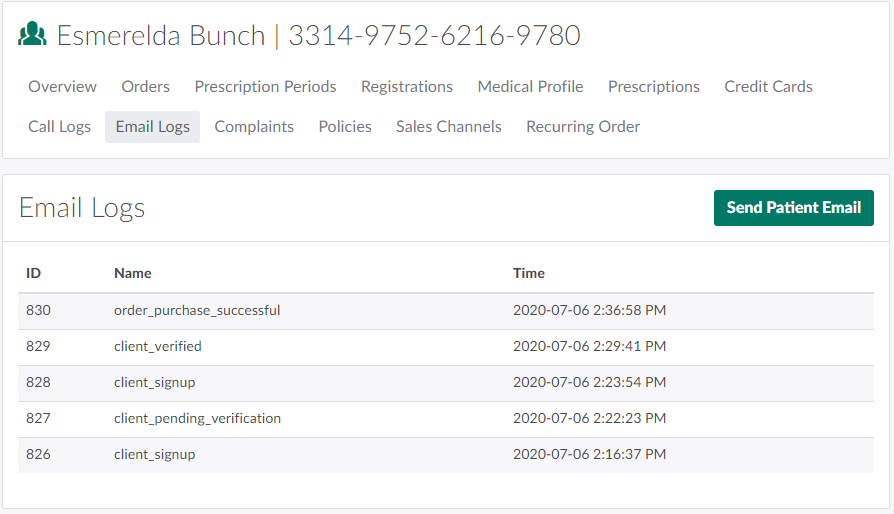894x514 pixels.
Task: View the Medical Profile tab
Action: coord(530,87)
